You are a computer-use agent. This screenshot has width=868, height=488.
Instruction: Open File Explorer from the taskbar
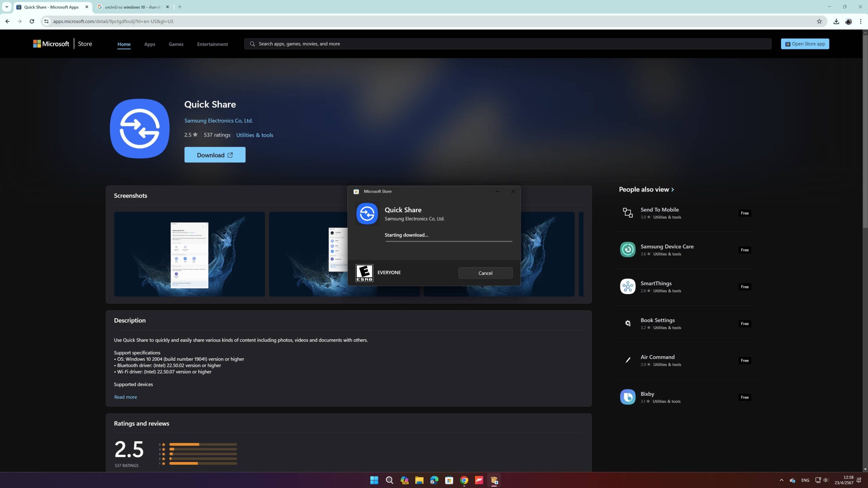click(x=419, y=480)
